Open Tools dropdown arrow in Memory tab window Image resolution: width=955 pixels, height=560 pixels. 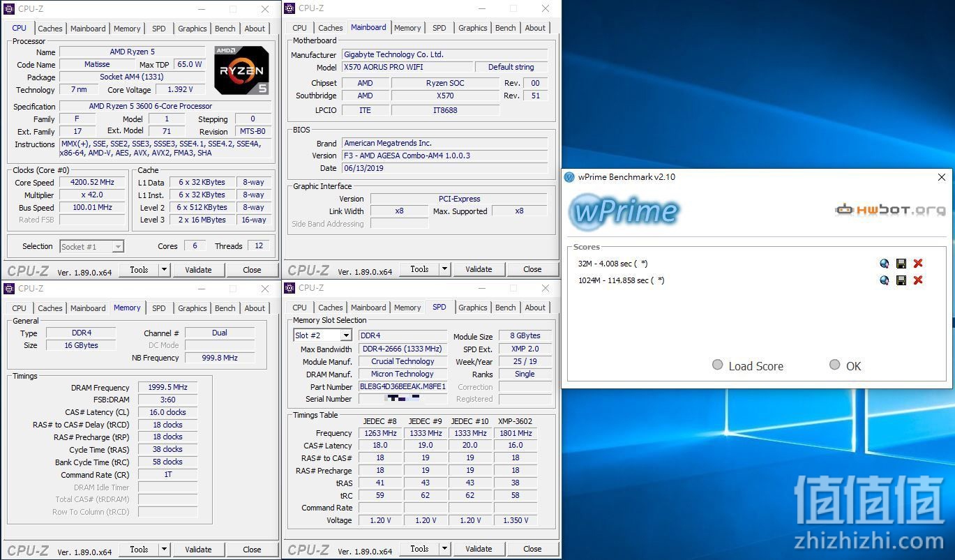click(165, 550)
